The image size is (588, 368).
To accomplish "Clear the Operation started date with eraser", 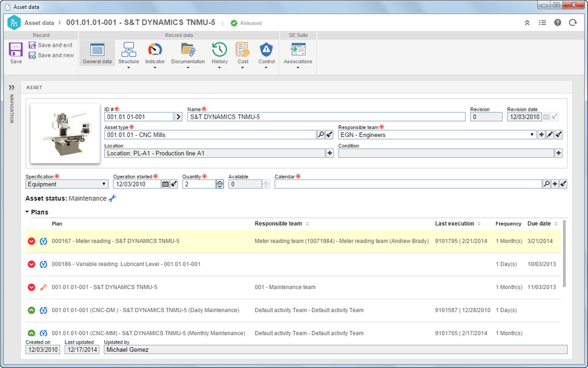I will click(x=174, y=184).
